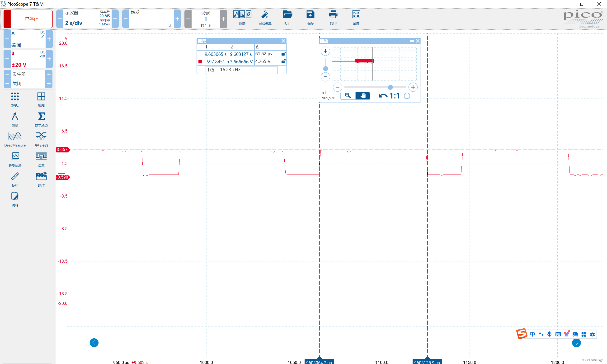This screenshot has height=364, width=607.
Task: Click the red Stopped run button
Action: [28, 19]
